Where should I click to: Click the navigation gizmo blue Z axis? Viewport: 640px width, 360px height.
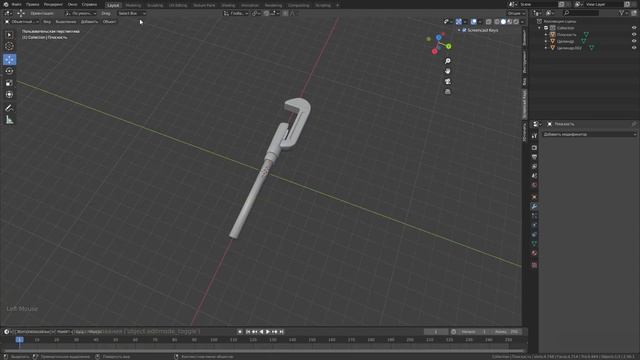point(438,38)
